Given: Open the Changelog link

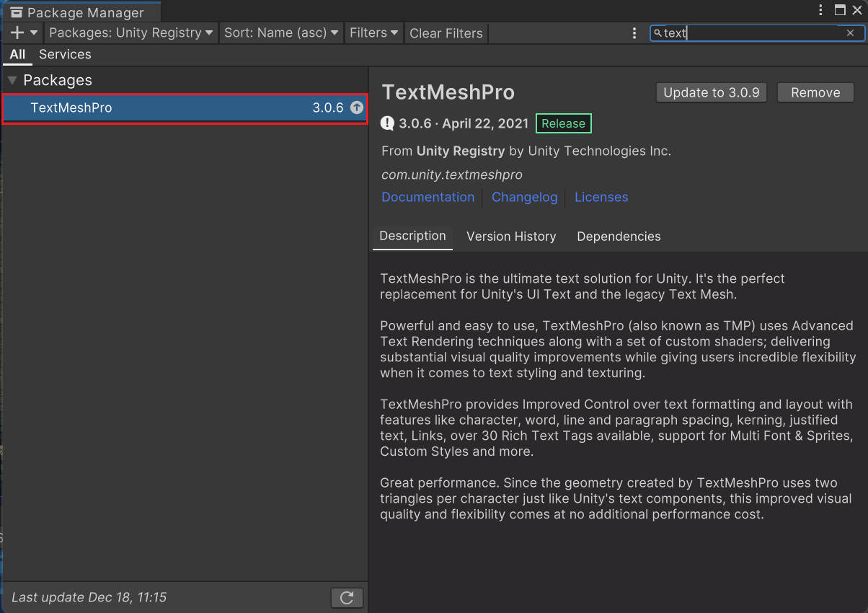Looking at the screenshot, I should [x=524, y=197].
